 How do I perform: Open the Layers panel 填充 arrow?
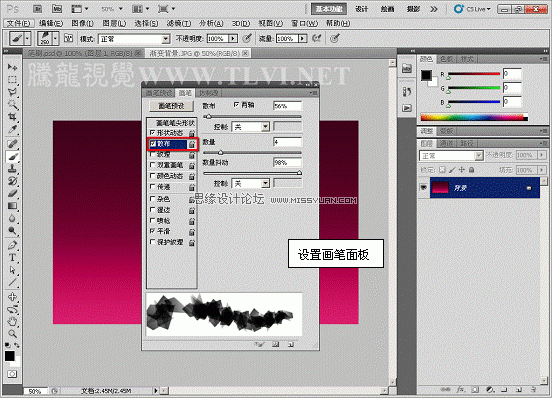[542, 170]
